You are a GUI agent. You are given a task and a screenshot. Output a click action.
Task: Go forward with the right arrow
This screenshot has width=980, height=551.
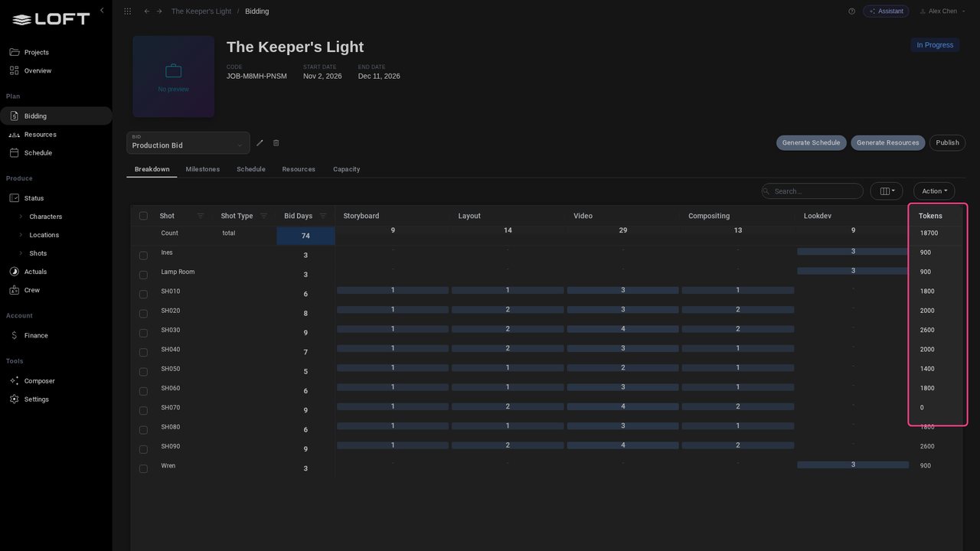(x=159, y=11)
